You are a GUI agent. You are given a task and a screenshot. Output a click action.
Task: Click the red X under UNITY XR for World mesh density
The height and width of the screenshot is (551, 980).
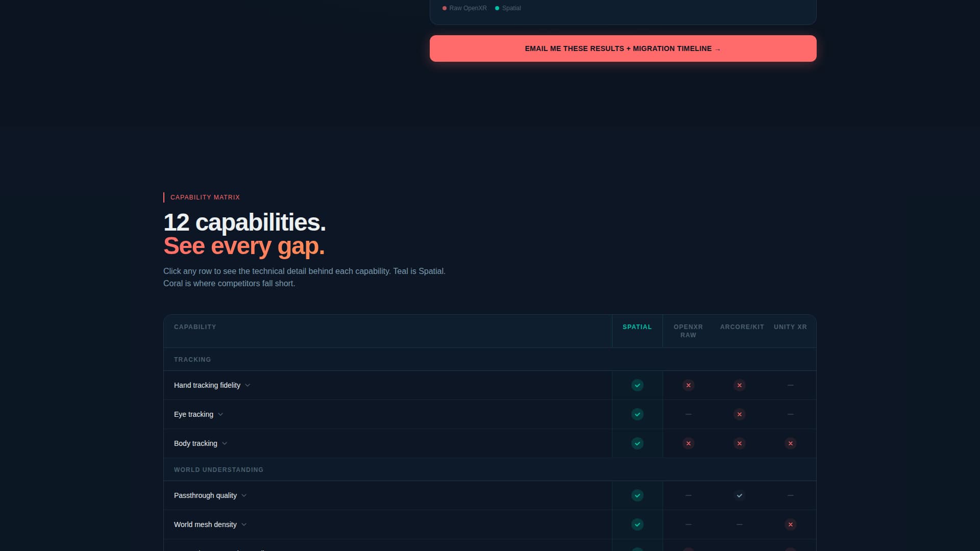pos(790,524)
